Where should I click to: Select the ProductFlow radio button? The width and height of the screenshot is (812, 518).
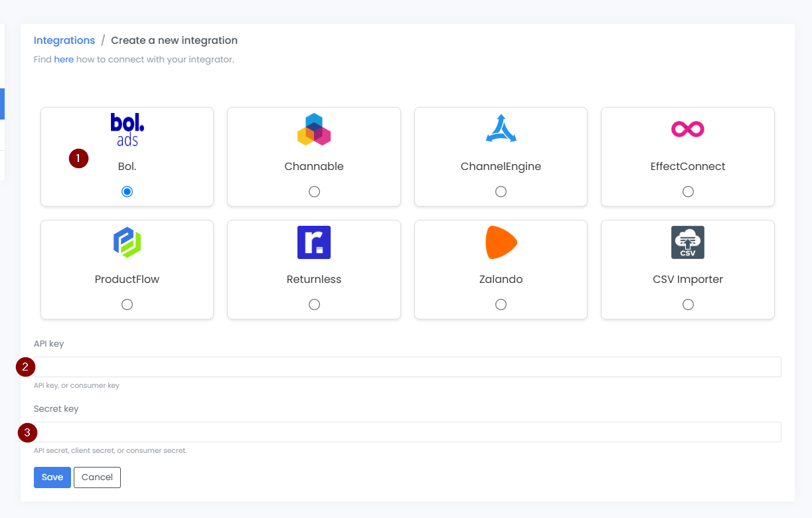pyautogui.click(x=127, y=304)
